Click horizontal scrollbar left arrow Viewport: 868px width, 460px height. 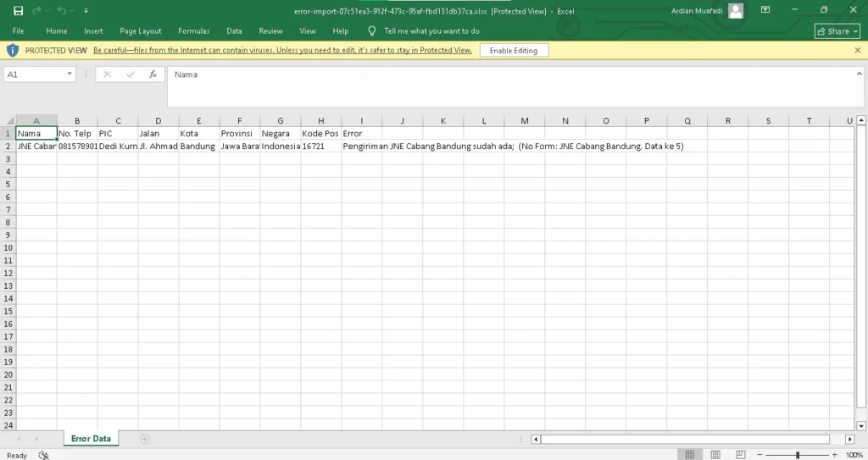pyautogui.click(x=536, y=439)
